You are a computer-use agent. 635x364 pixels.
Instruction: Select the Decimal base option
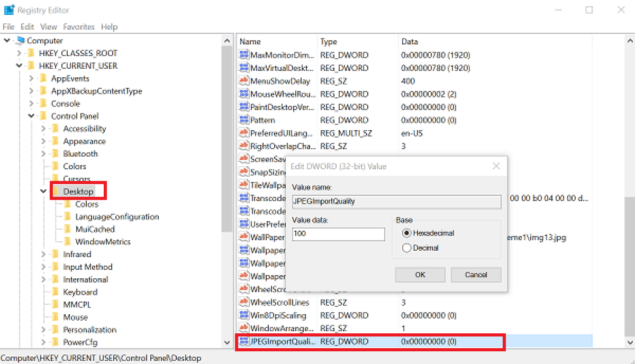(406, 248)
